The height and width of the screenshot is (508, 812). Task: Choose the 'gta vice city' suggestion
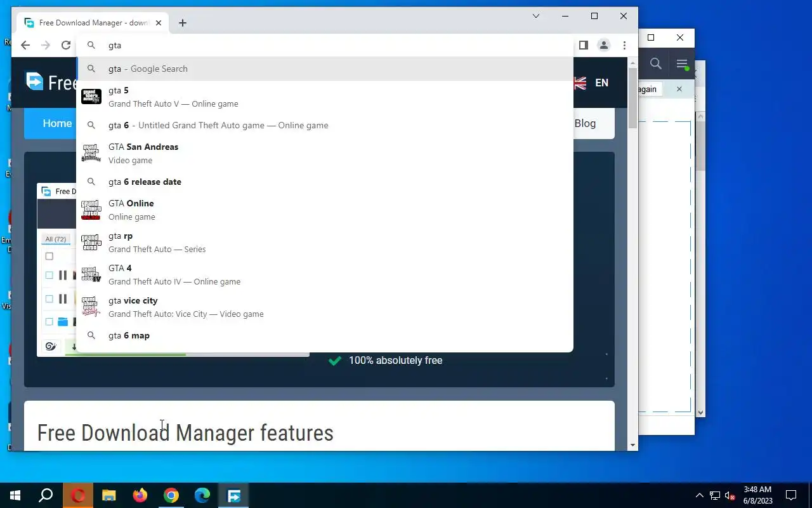click(x=325, y=307)
